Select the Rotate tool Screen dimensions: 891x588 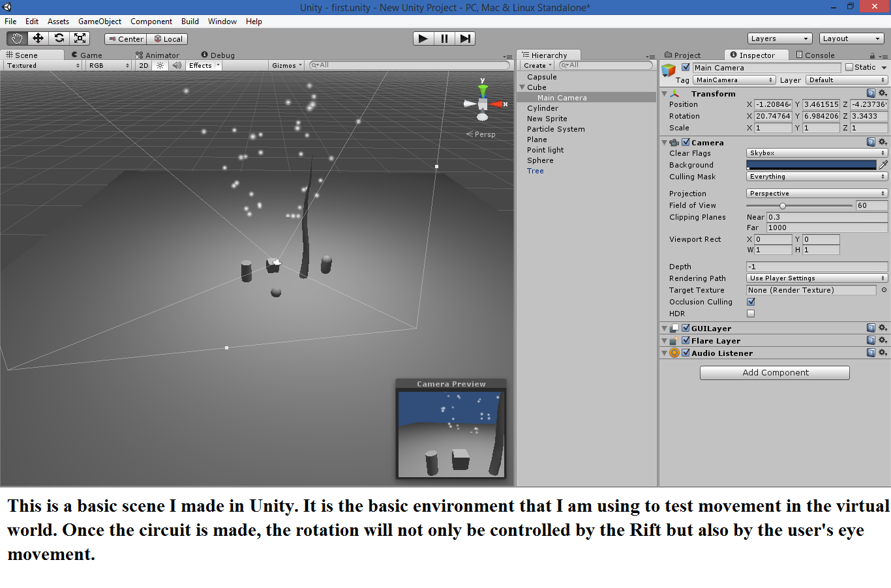(x=59, y=38)
